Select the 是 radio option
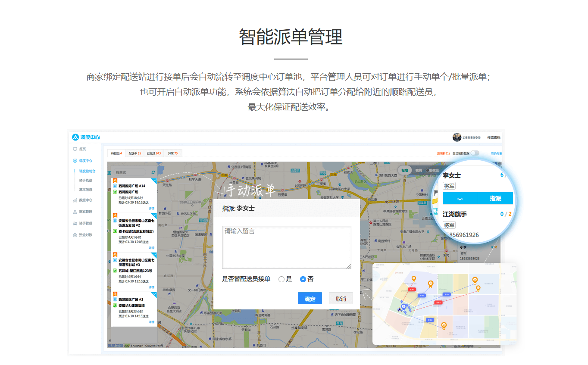This screenshot has width=588, height=365. coord(281,279)
